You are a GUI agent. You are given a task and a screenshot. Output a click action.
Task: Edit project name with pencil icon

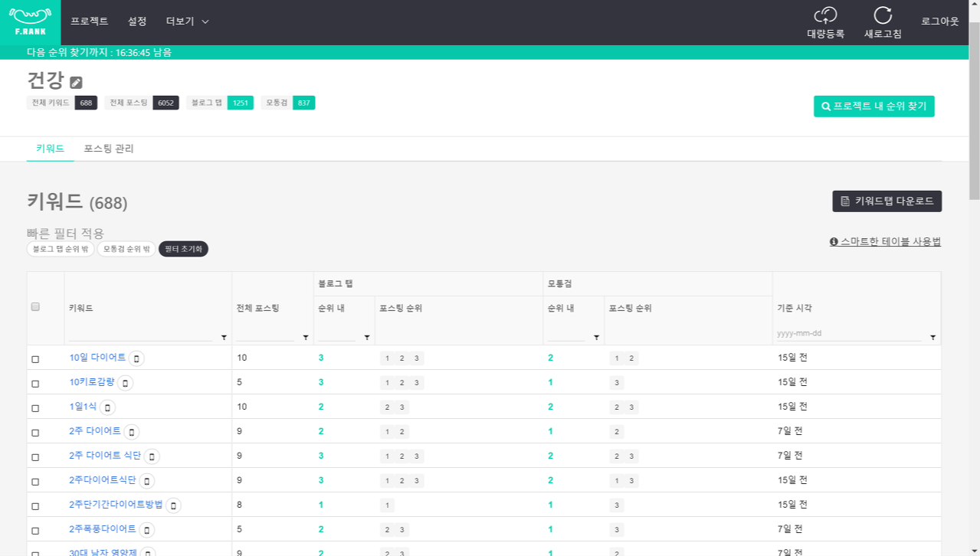point(76,82)
